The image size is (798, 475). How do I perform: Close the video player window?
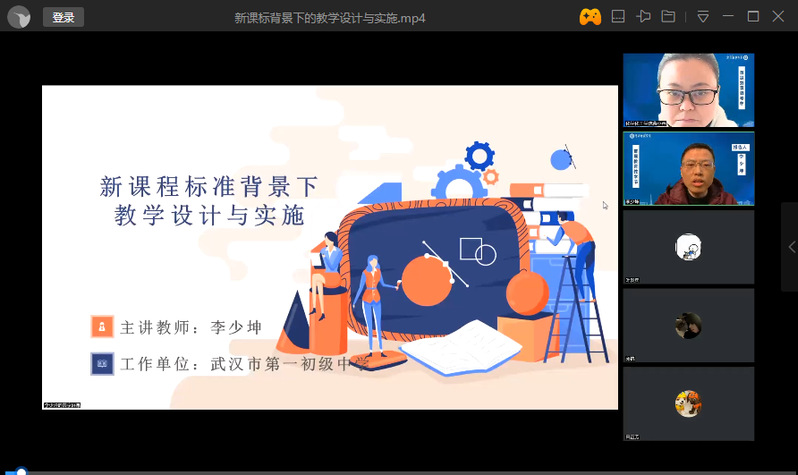779,16
